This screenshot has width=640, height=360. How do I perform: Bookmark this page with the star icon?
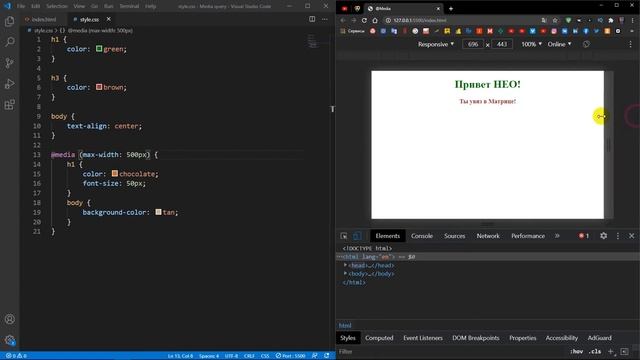555,20
